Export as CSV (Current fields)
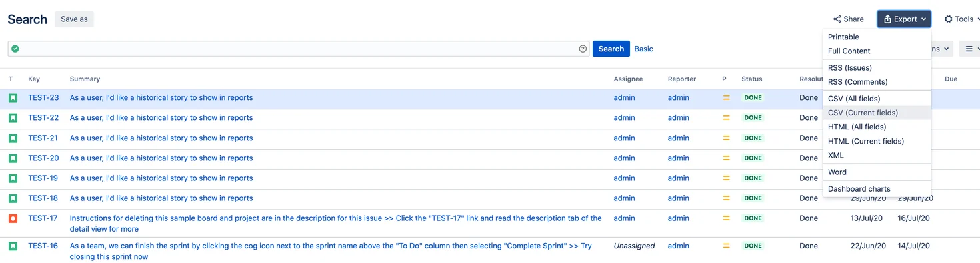 point(877,113)
